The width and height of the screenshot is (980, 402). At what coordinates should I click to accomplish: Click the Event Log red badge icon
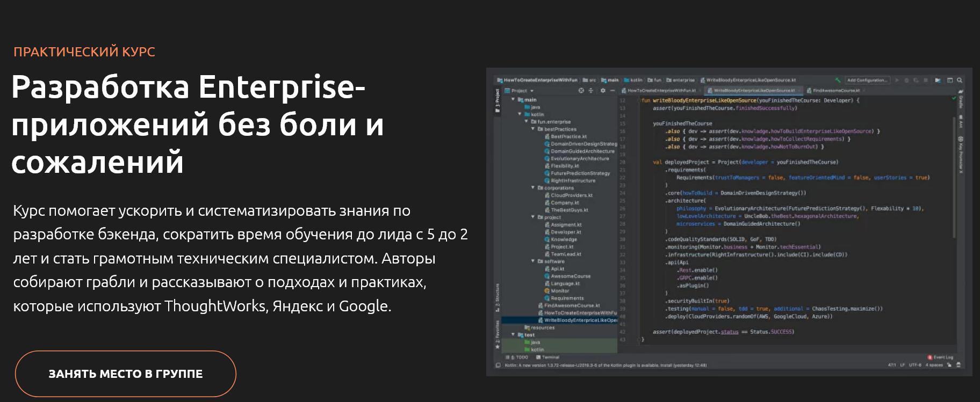pyautogui.click(x=929, y=357)
